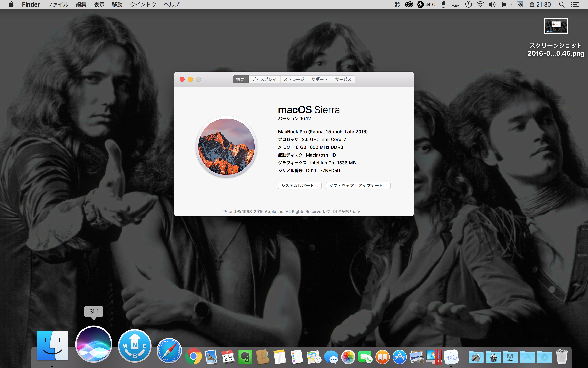Open Preview app in the Dock
The image size is (588, 368).
pyautogui.click(x=417, y=357)
